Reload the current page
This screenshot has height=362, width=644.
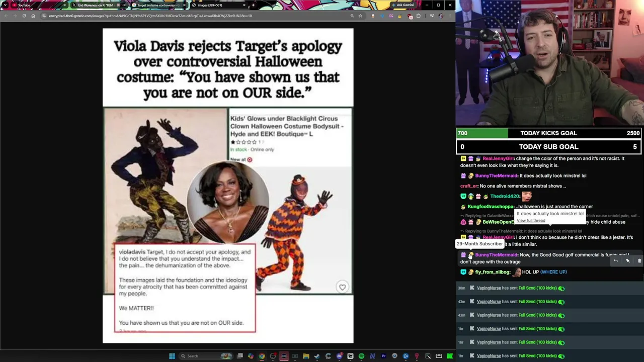tap(24, 16)
